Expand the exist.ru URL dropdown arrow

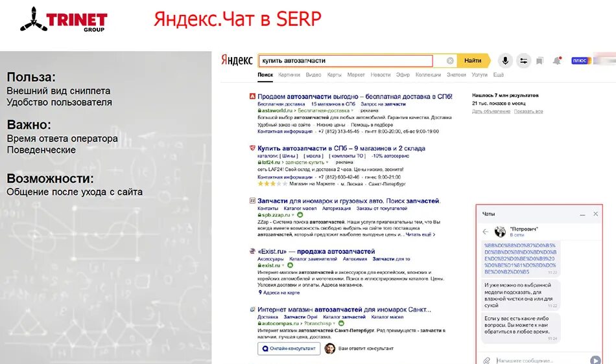pyautogui.click(x=283, y=266)
